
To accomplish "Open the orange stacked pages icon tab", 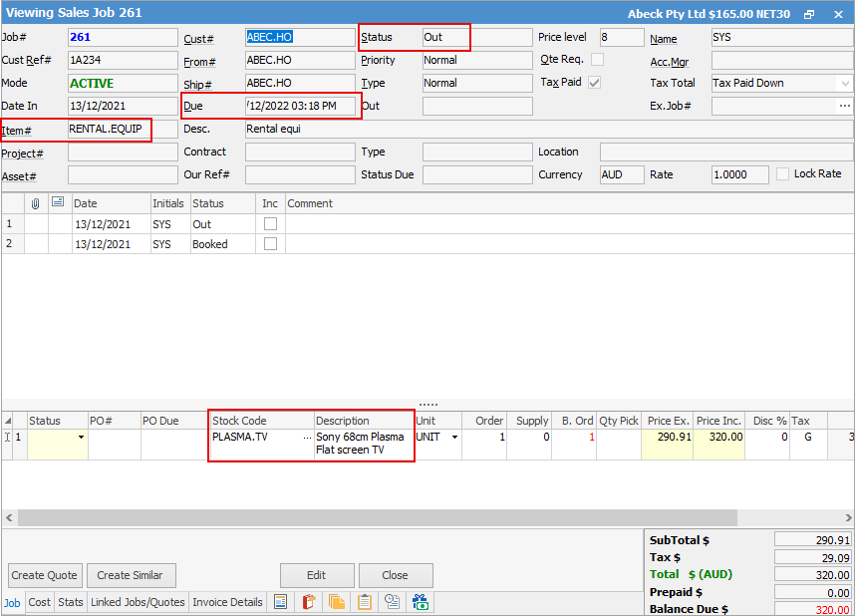I will tap(337, 602).
